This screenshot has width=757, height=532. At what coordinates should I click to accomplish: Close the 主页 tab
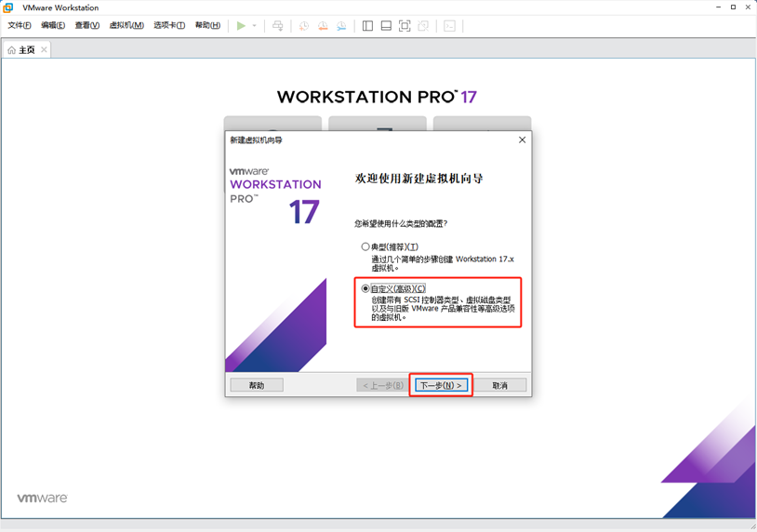44,49
